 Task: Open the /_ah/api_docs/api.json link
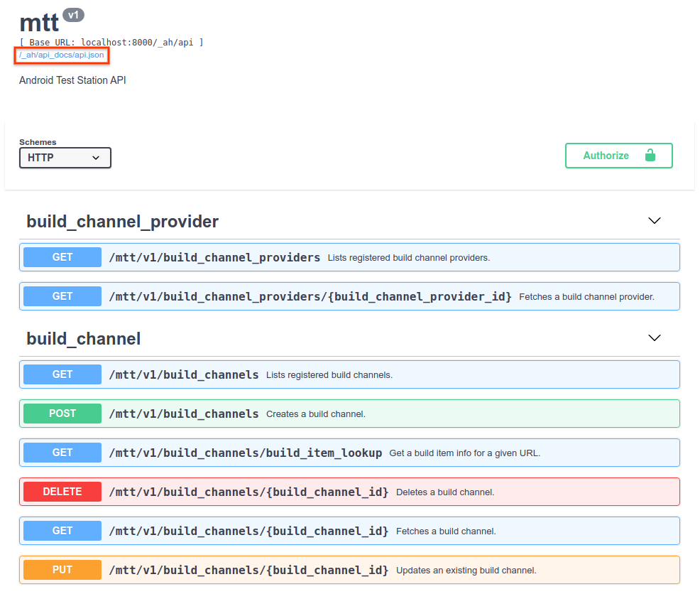pyautogui.click(x=61, y=55)
